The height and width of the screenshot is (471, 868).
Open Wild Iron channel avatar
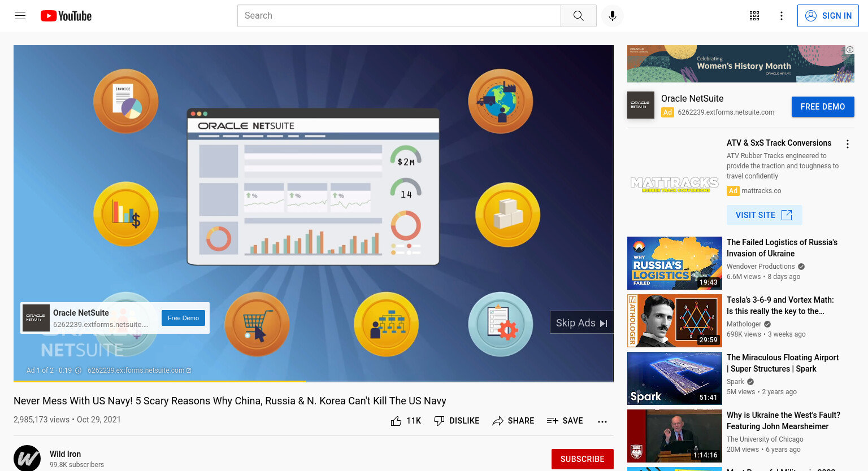27,459
